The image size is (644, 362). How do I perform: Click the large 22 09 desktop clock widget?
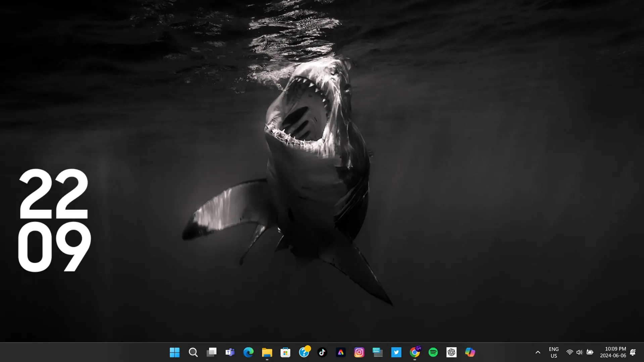coord(54,220)
